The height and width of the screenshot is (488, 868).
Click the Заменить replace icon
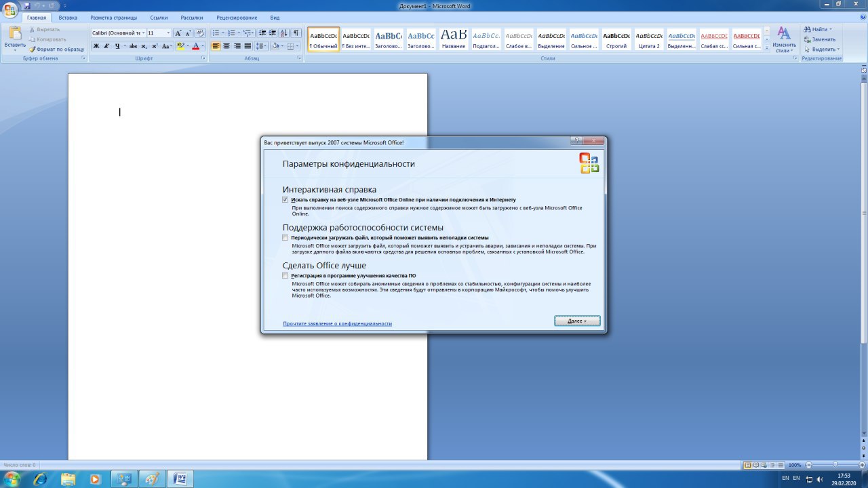pos(808,39)
